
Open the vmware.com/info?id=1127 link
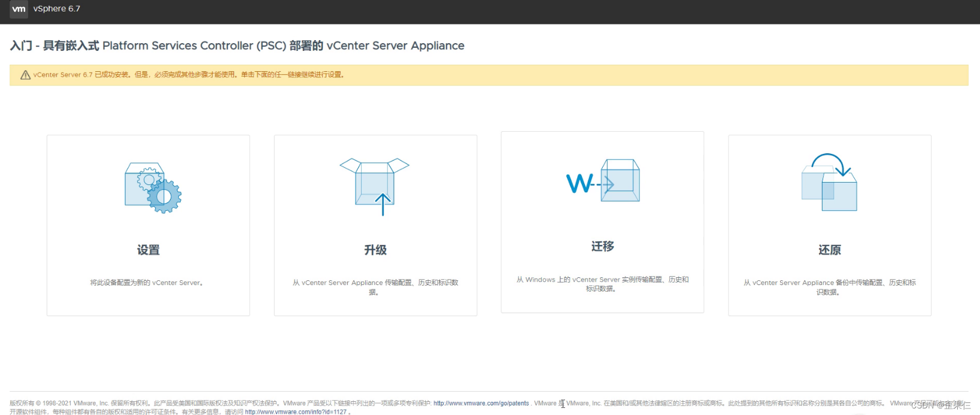296,412
